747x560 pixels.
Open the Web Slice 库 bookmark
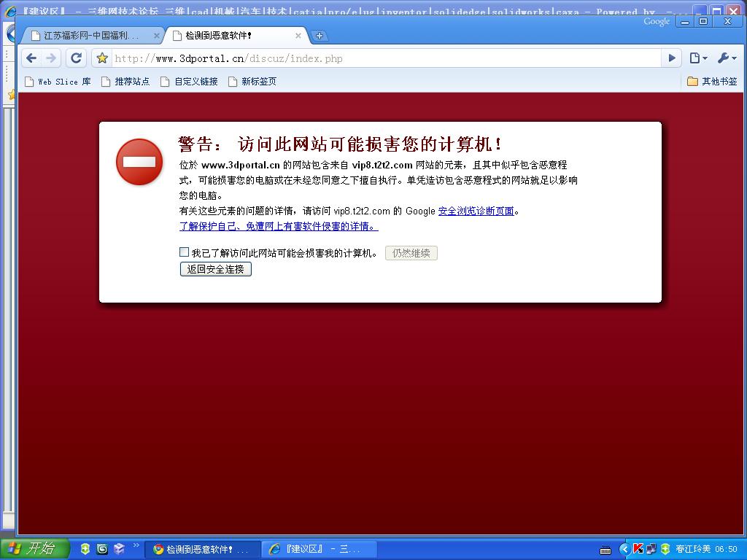click(58, 82)
